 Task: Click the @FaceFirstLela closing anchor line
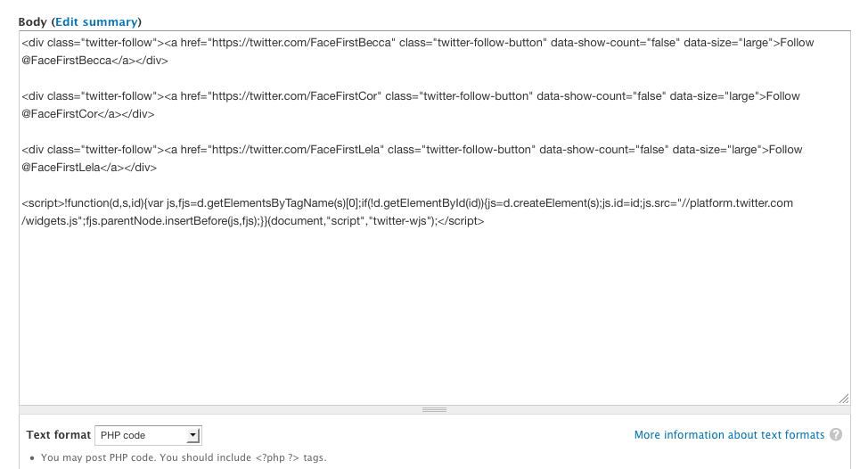89,168
